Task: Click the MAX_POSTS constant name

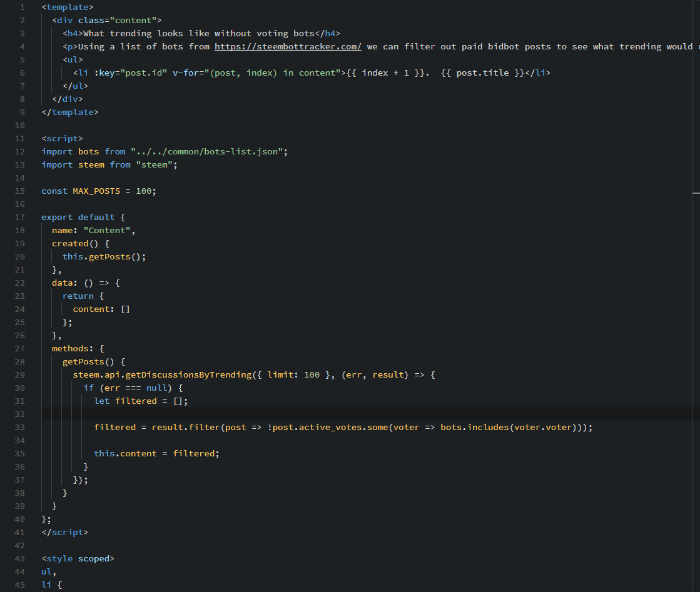Action: (x=96, y=191)
